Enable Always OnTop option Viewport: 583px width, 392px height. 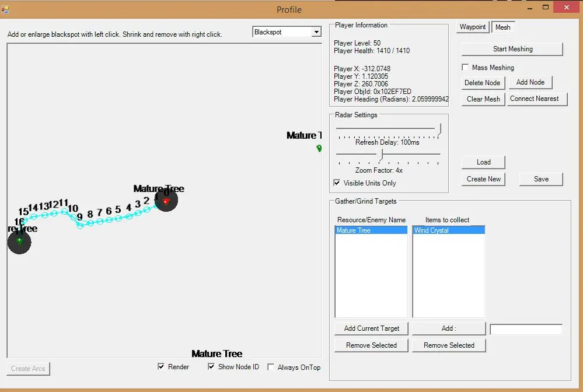point(271,367)
